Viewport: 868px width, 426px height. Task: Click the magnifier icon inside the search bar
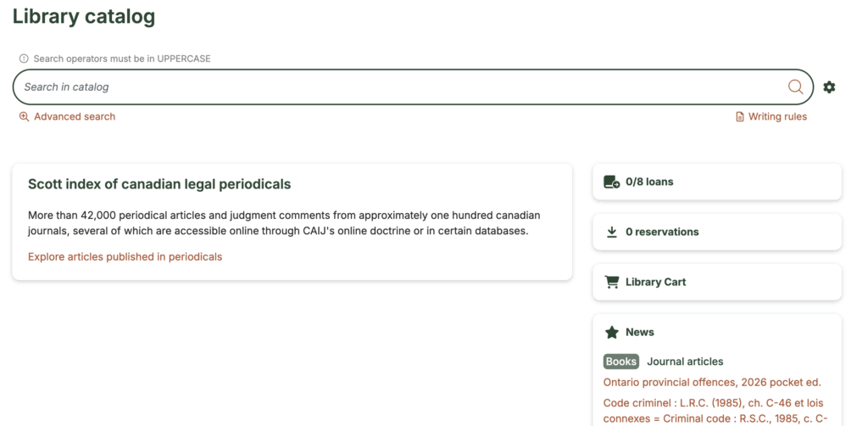click(x=795, y=87)
